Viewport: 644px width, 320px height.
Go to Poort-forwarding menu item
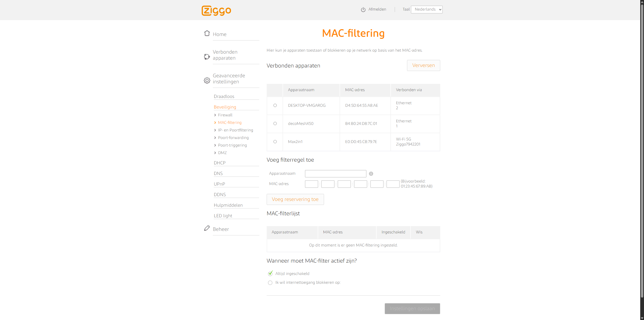[x=233, y=138]
